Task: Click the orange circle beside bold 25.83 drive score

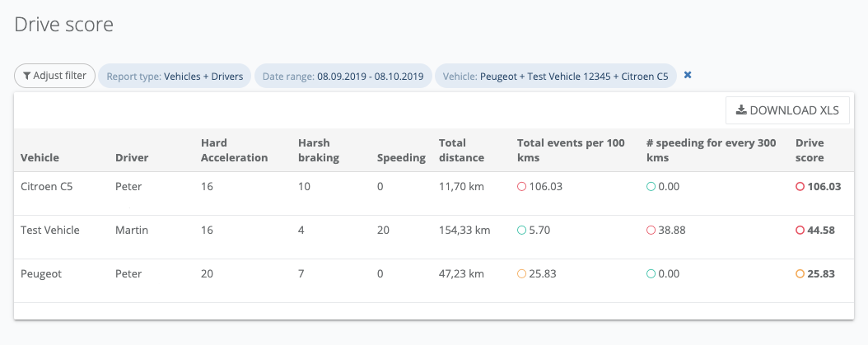Action: [x=800, y=273]
